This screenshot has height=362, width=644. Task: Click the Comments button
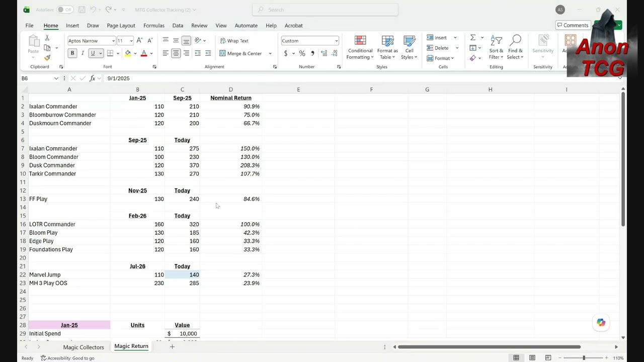coord(573,25)
